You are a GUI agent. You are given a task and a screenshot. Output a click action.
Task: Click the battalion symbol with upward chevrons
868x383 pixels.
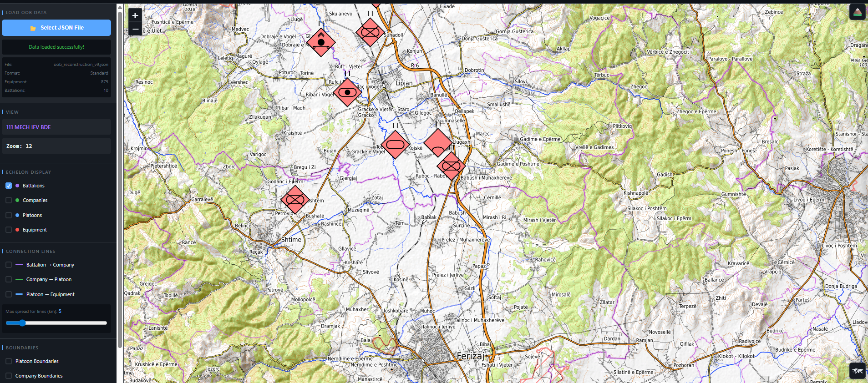point(321,42)
